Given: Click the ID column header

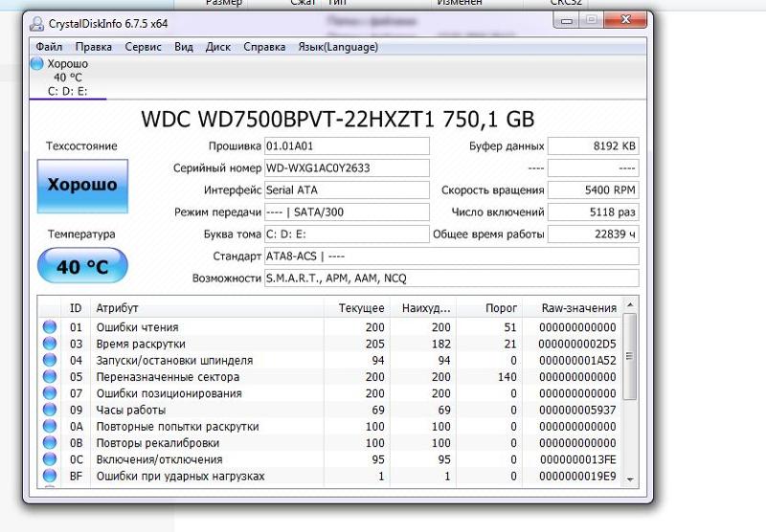Looking at the screenshot, I should click(x=76, y=308).
